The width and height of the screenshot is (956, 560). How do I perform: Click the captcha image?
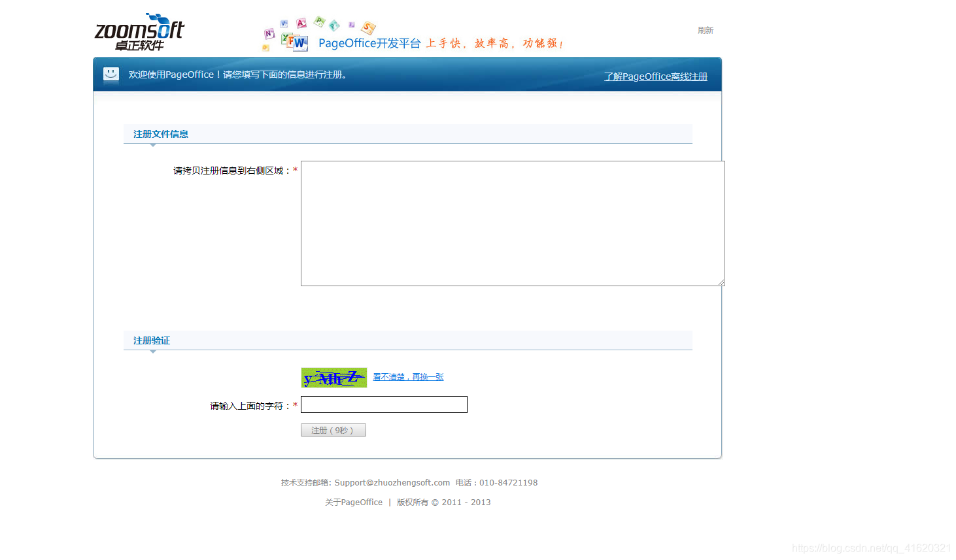click(334, 378)
